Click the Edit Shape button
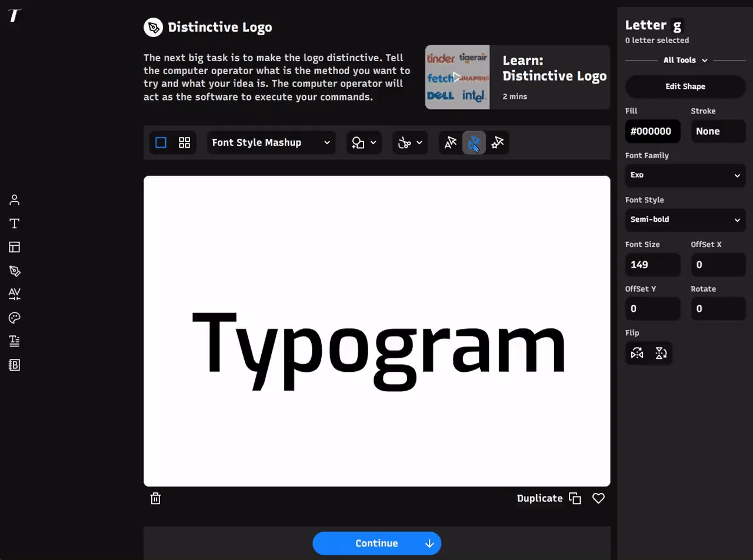The height and width of the screenshot is (560, 753). (685, 86)
